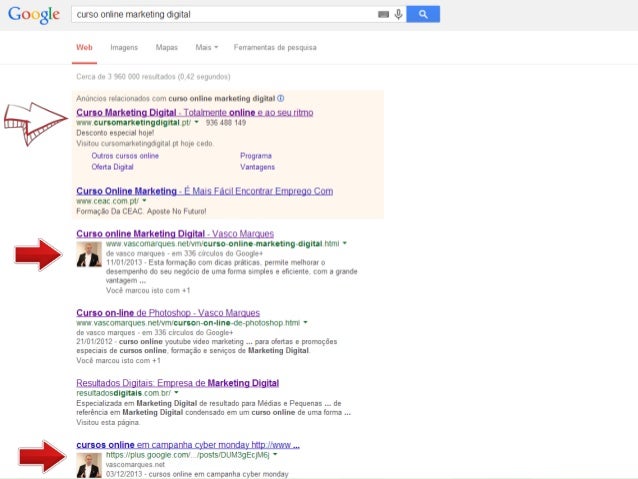Open ad Curso Online Marketing CEAC

tap(205, 191)
